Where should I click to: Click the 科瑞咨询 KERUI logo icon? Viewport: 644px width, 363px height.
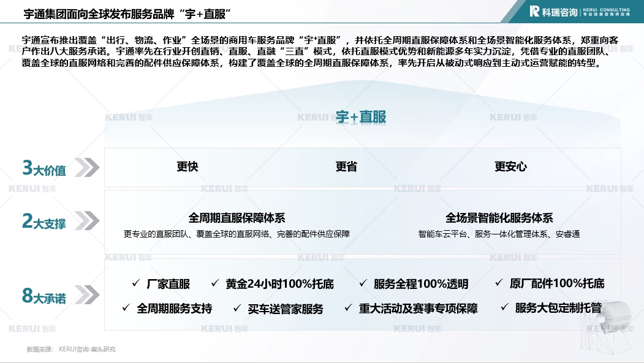point(534,11)
